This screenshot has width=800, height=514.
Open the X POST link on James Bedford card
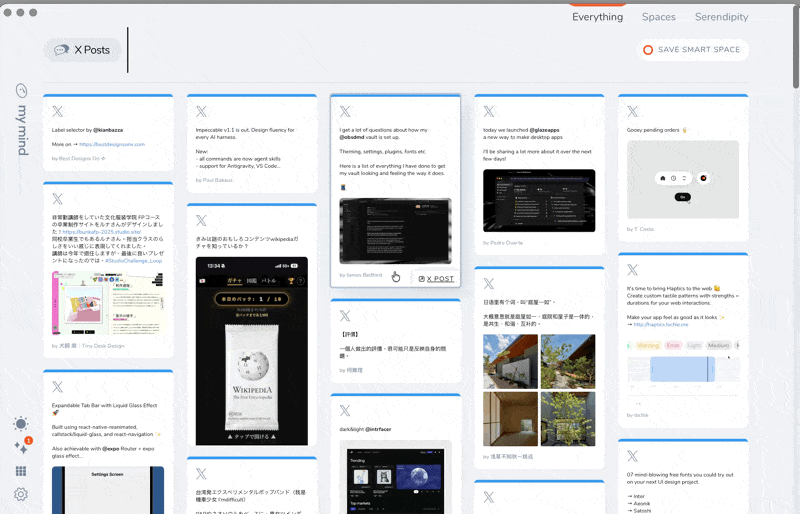(436, 279)
